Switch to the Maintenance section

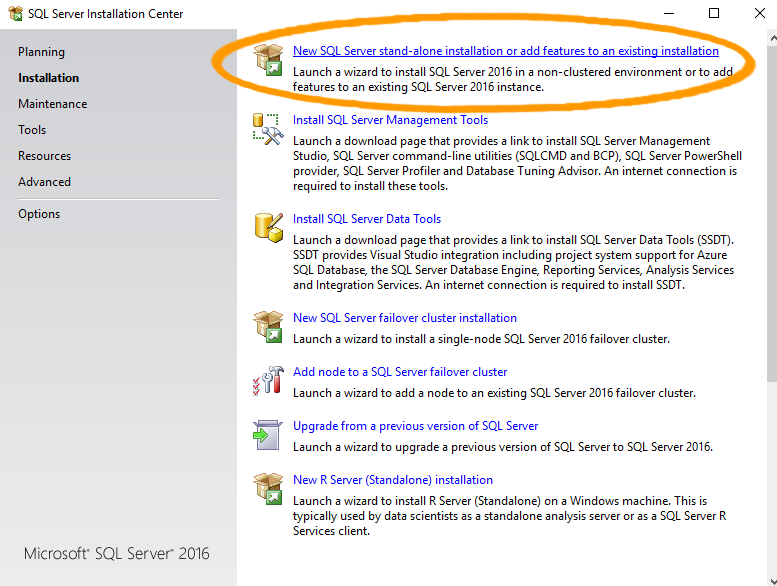52,104
